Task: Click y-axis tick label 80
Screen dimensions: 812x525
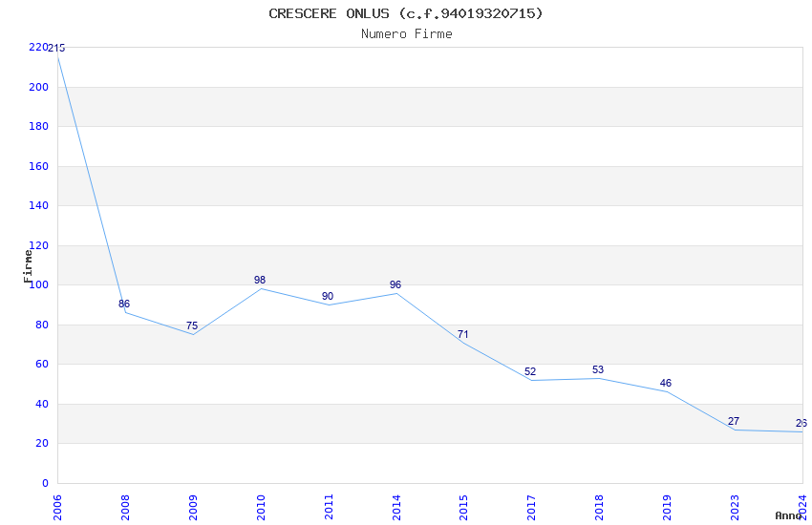Action: 42,325
